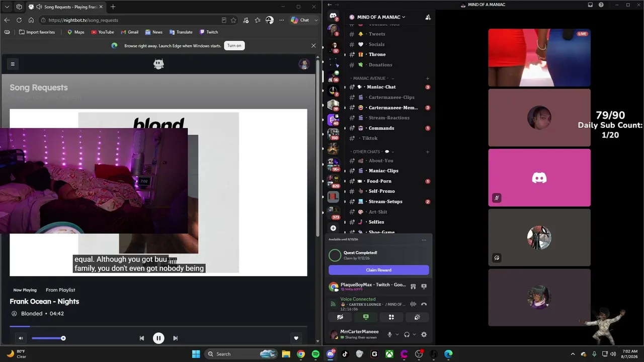
Task: Seek on the song progress bar
Action: click(158, 326)
